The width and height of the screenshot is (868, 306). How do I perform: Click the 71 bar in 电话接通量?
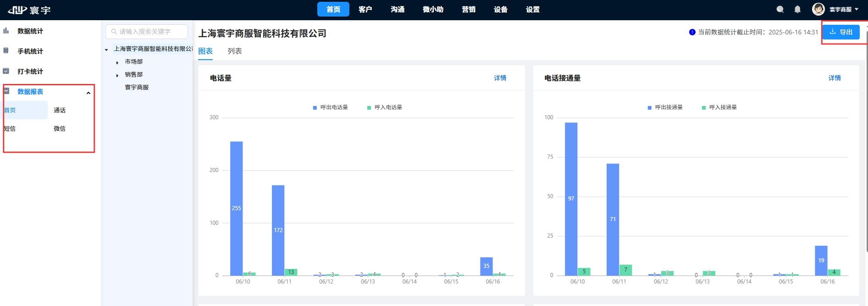coord(613,219)
